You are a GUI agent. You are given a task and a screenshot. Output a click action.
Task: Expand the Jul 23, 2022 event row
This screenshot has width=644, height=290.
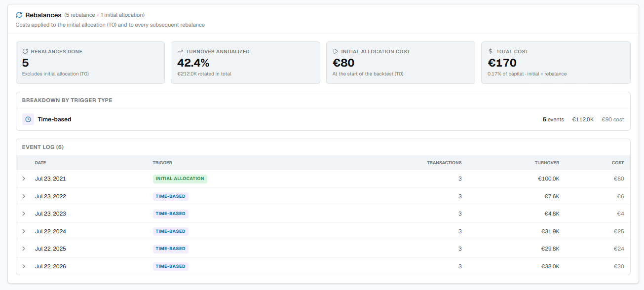click(x=24, y=196)
